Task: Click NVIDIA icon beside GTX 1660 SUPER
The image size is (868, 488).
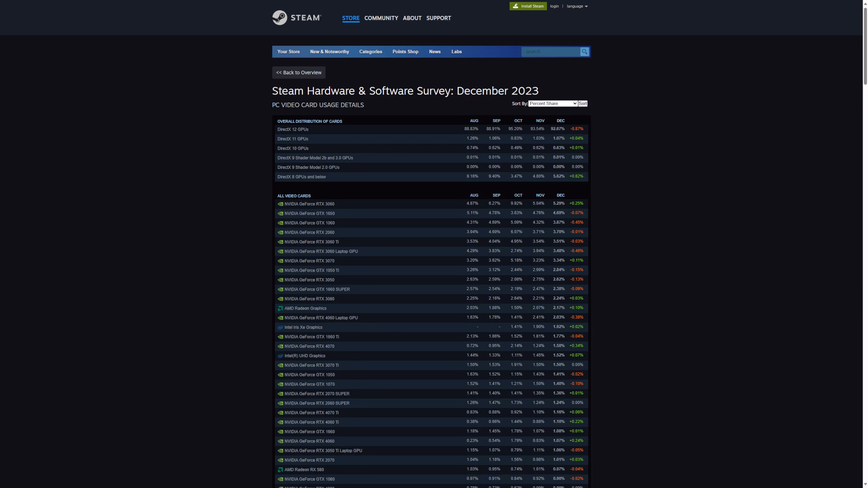Action: click(280, 289)
